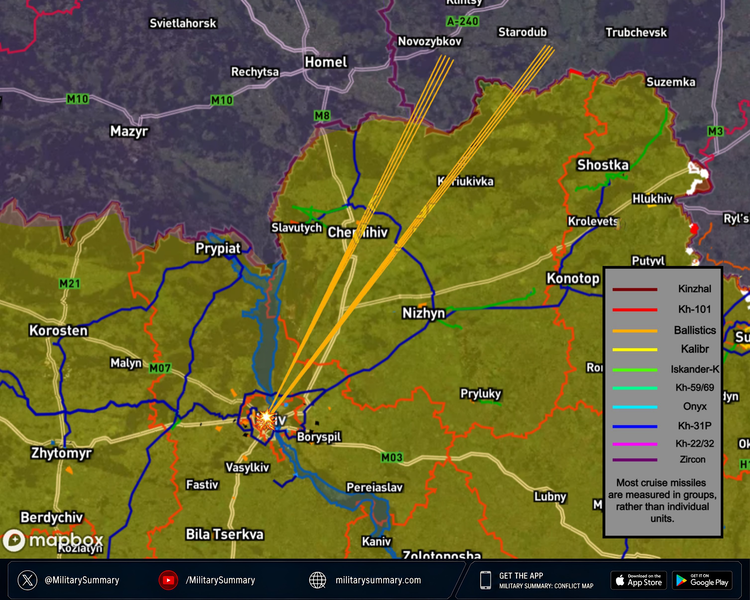Click the Nizhyn city label
Viewport: 750px width, 600px height.
click(x=423, y=313)
